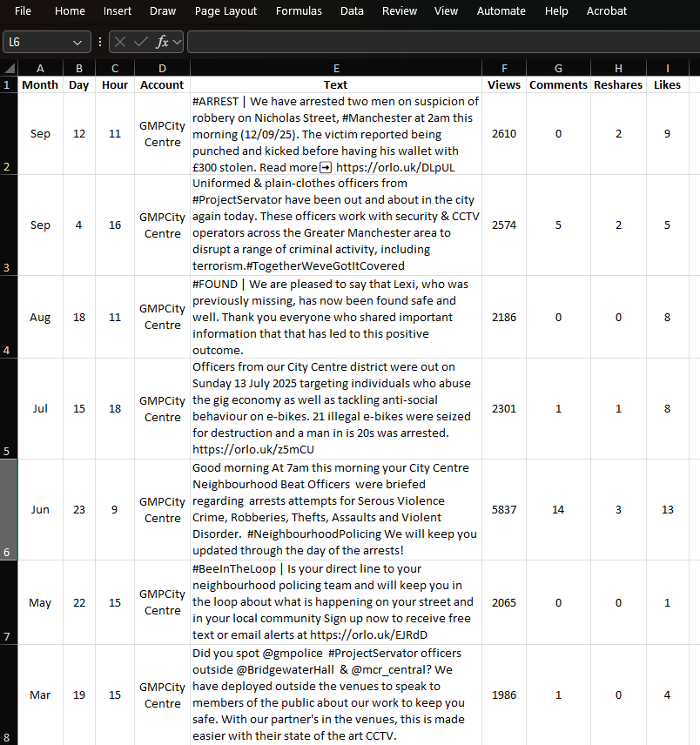This screenshot has width=700, height=745.
Task: Select column E header
Action: [336, 69]
